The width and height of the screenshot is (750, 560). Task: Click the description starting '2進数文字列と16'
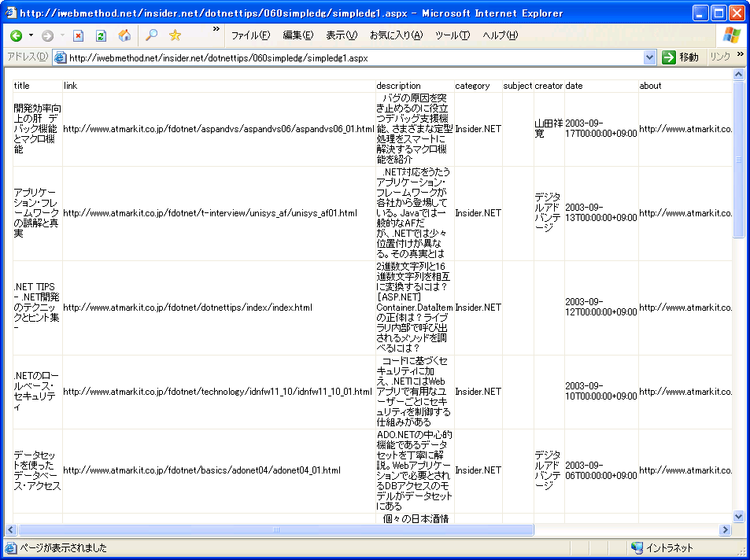pyautogui.click(x=414, y=307)
